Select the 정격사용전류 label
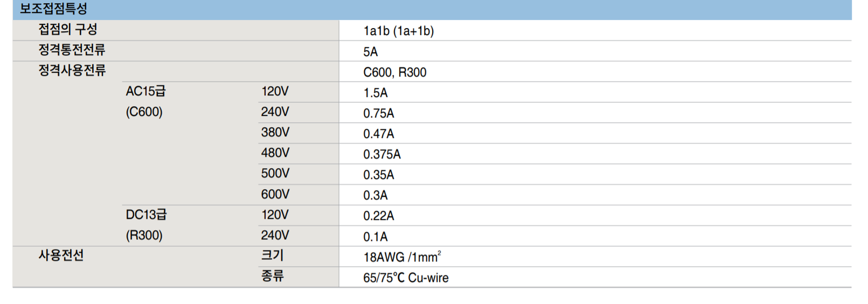The height and width of the screenshot is (304, 868). (72, 71)
